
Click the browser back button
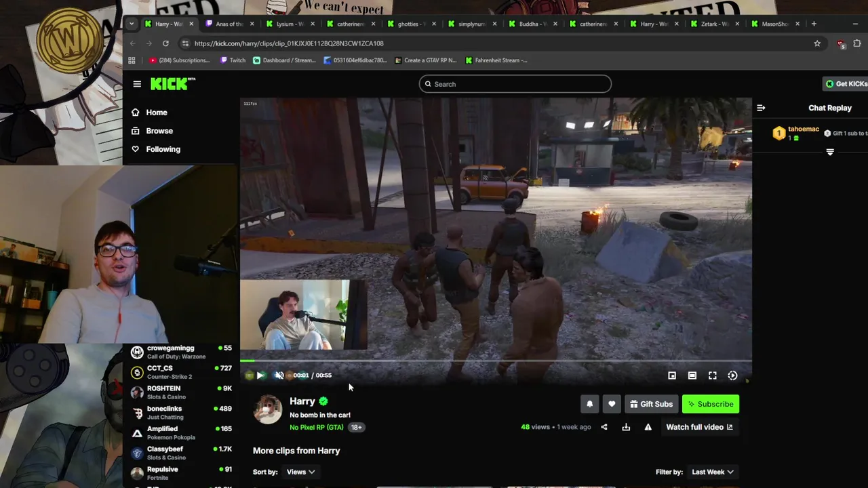pos(133,43)
